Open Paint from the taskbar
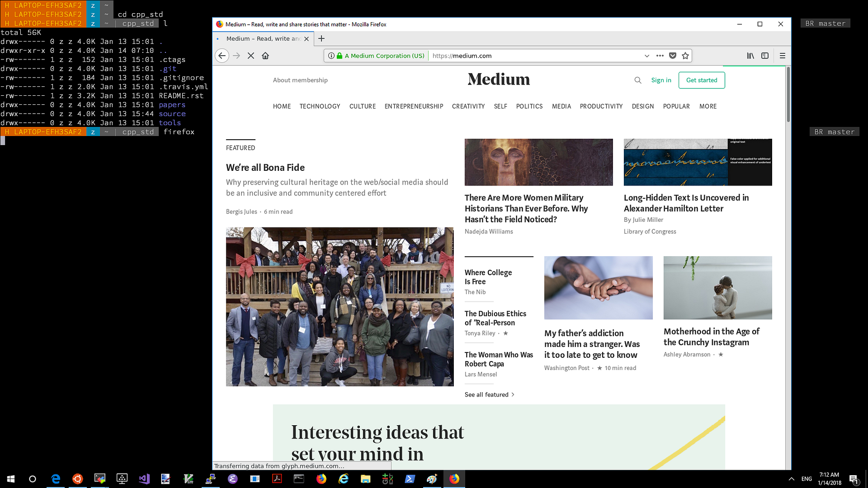The height and width of the screenshot is (488, 868). [x=432, y=479]
